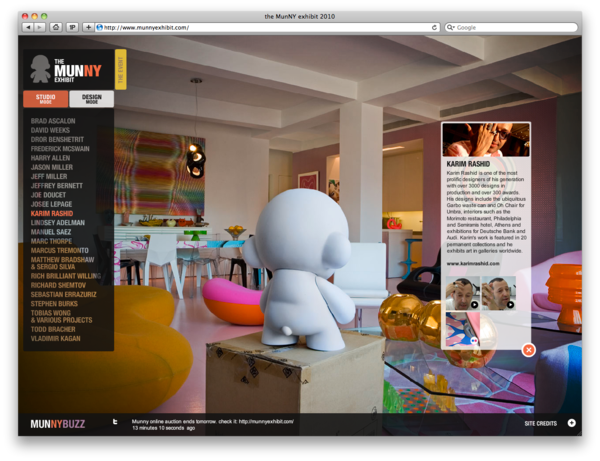Click the green zoom window button
The image size is (600, 461).
point(44,16)
